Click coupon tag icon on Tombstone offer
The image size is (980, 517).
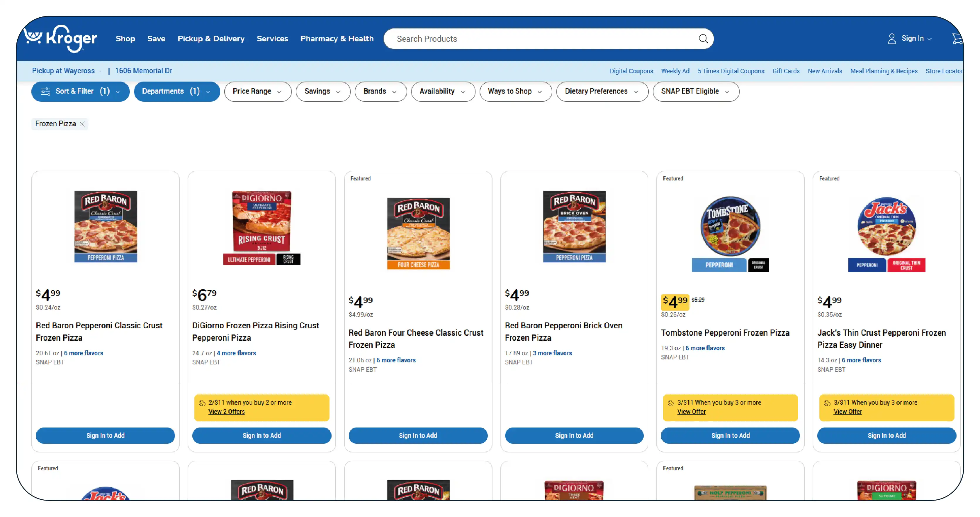click(671, 403)
